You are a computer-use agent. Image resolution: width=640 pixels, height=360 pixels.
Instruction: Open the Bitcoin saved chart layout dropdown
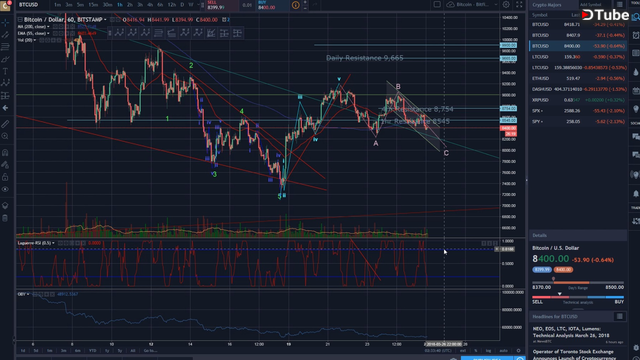pos(472,4)
